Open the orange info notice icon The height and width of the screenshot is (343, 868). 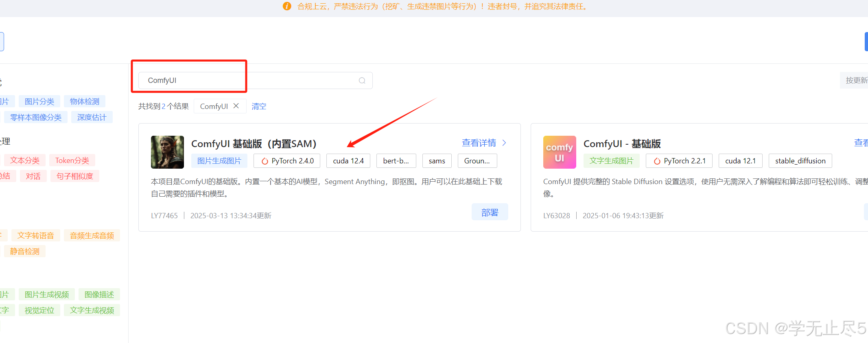(287, 6)
